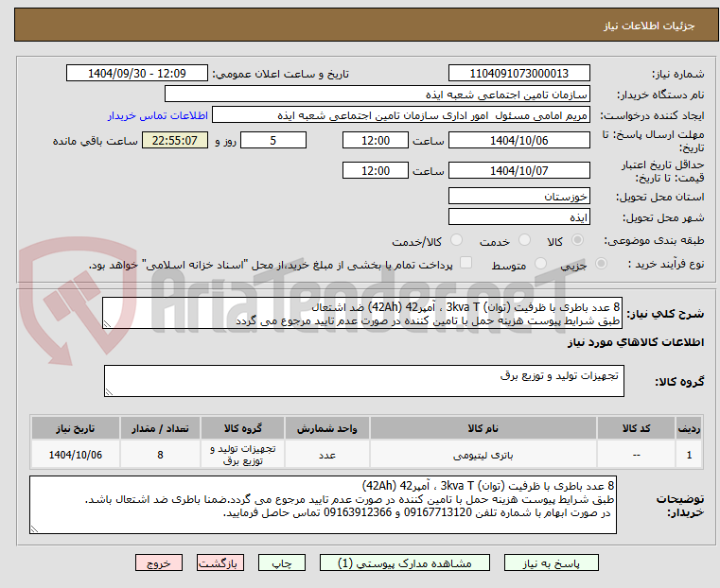The width and height of the screenshot is (720, 588).
Task: Click the price validity time 12:00 field
Action: tap(376, 170)
